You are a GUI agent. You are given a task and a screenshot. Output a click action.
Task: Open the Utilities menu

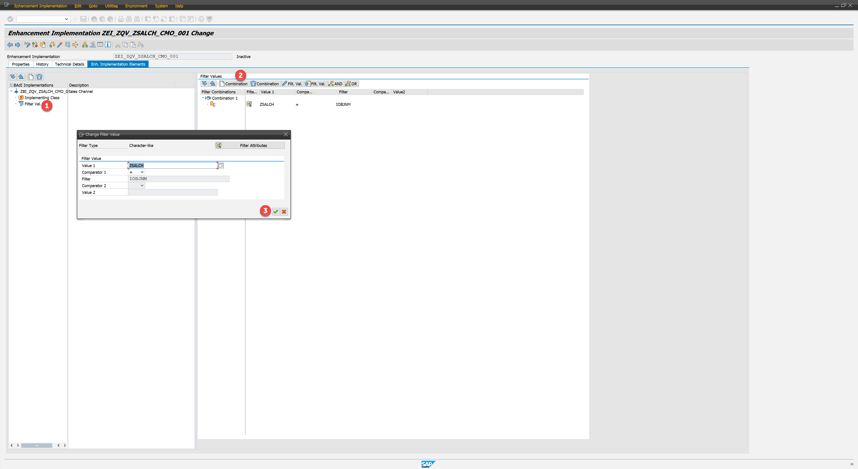[111, 6]
